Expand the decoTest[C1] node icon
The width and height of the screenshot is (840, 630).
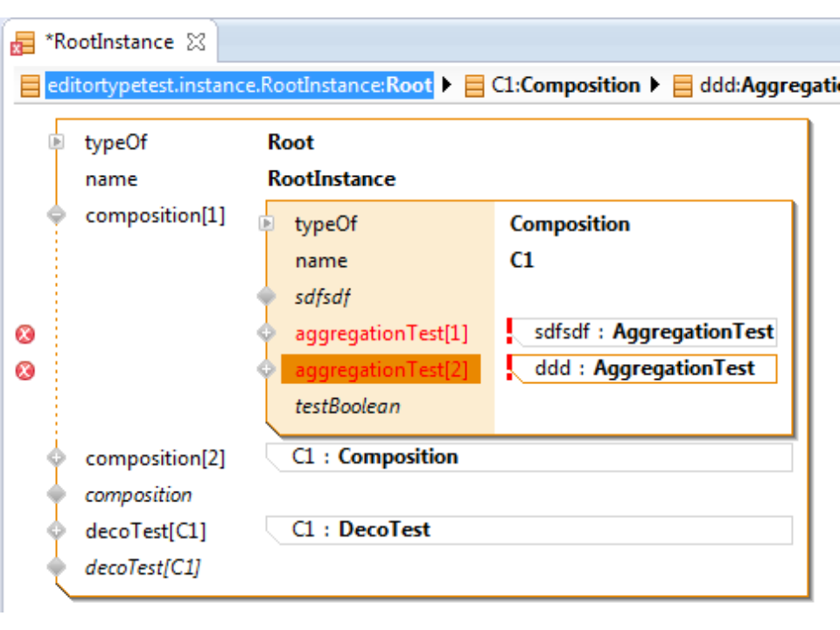coord(57,531)
